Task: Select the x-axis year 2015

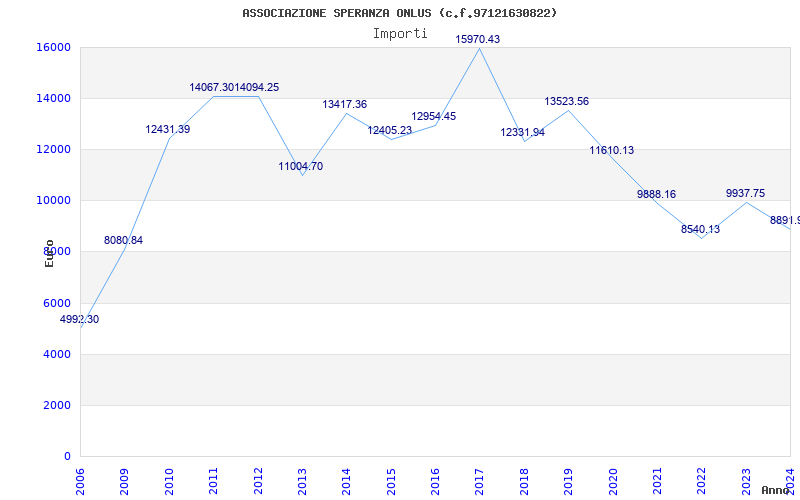Action: coord(391,482)
